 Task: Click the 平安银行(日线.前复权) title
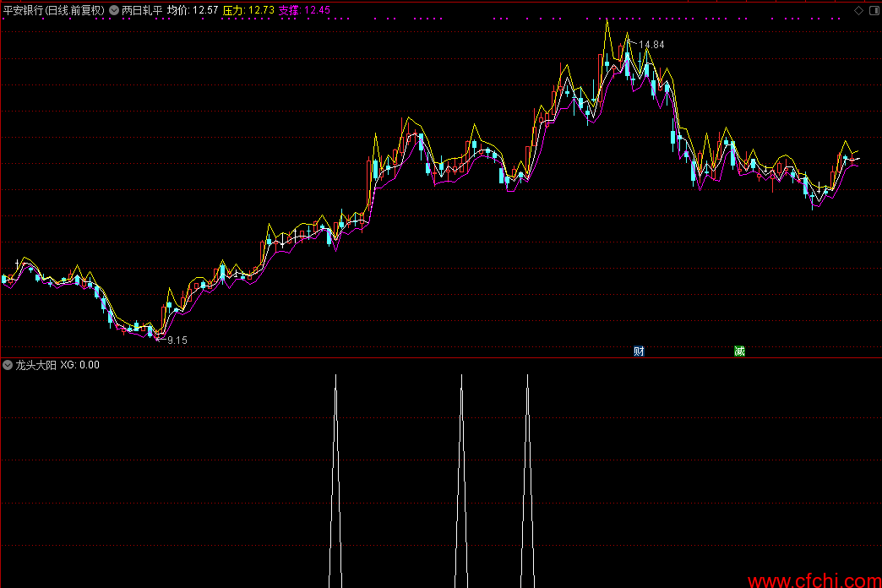[x=54, y=10]
